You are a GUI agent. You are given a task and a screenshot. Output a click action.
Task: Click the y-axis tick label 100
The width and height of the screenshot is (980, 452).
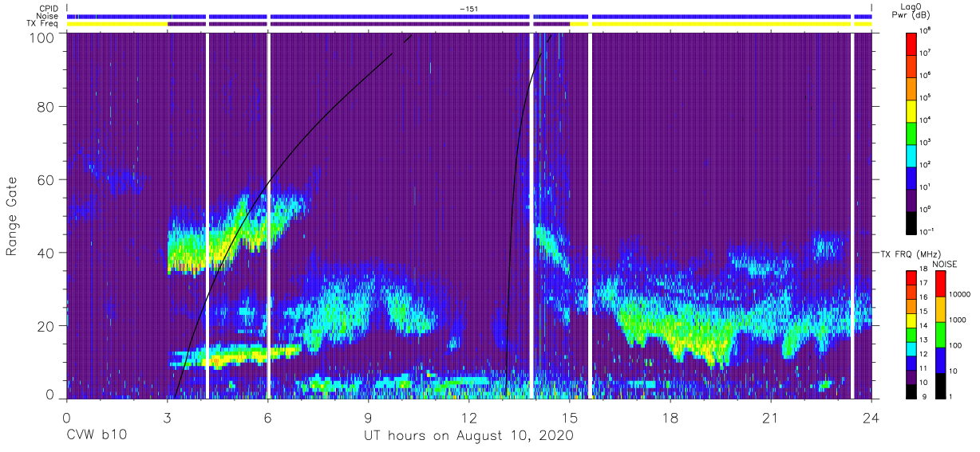tap(41, 37)
